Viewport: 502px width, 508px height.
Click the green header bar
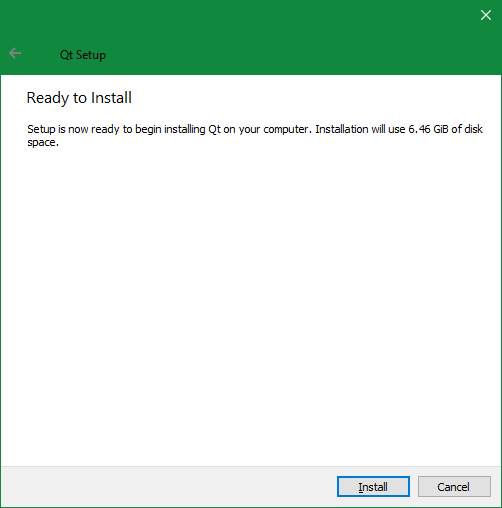coord(251,37)
